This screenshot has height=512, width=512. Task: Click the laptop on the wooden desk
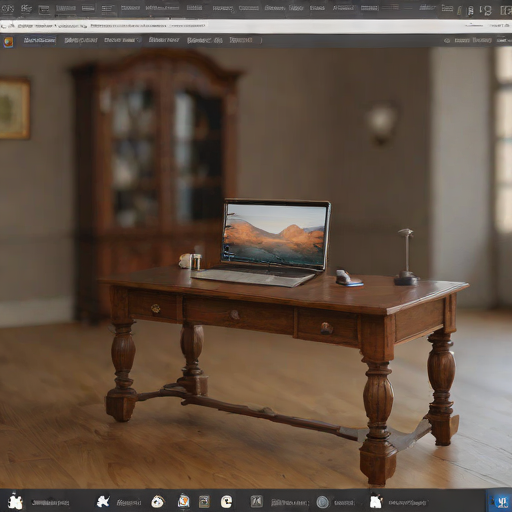click(267, 242)
